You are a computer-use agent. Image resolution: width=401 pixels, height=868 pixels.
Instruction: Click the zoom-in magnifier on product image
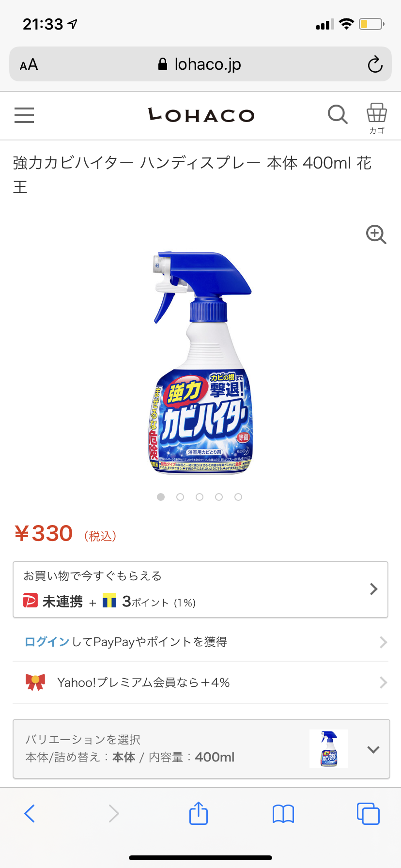[376, 234]
